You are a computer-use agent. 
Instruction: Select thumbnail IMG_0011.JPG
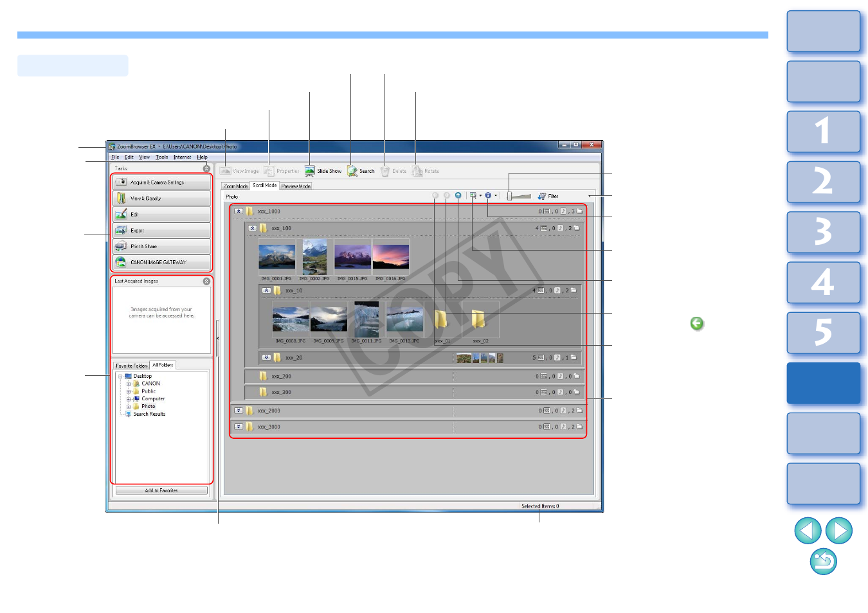(x=366, y=319)
